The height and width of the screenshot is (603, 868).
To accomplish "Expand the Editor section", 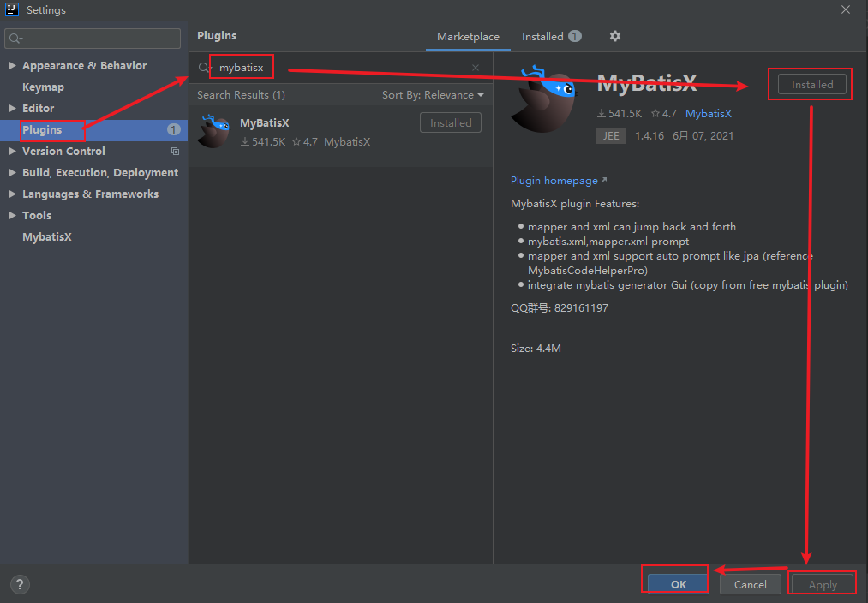I will (x=12, y=109).
